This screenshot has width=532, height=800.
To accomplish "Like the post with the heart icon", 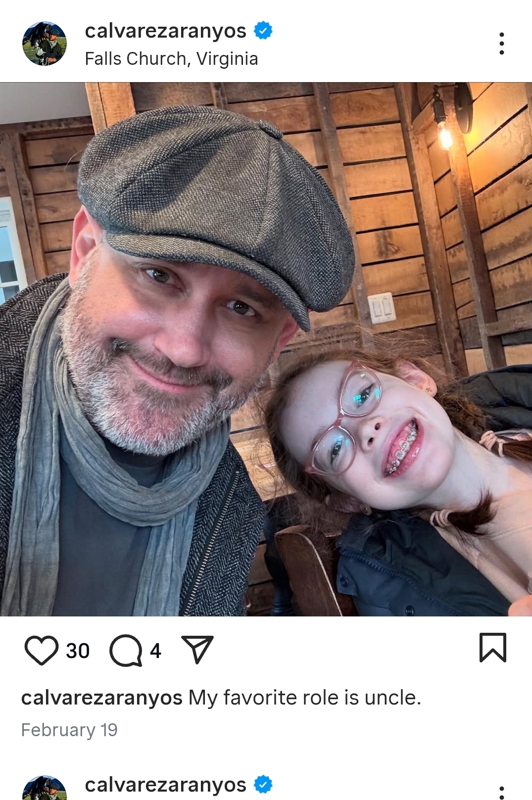I will click(42, 650).
